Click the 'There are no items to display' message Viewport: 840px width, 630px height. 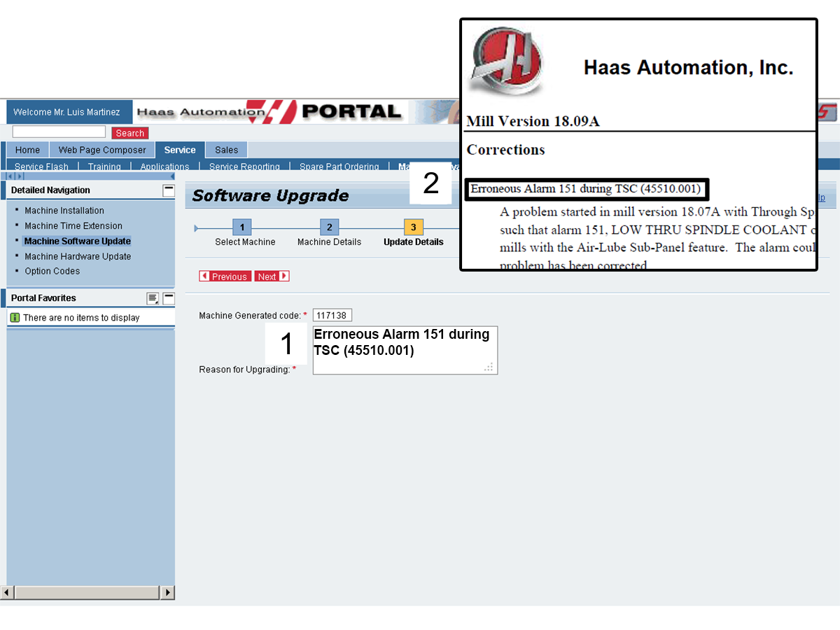point(81,318)
